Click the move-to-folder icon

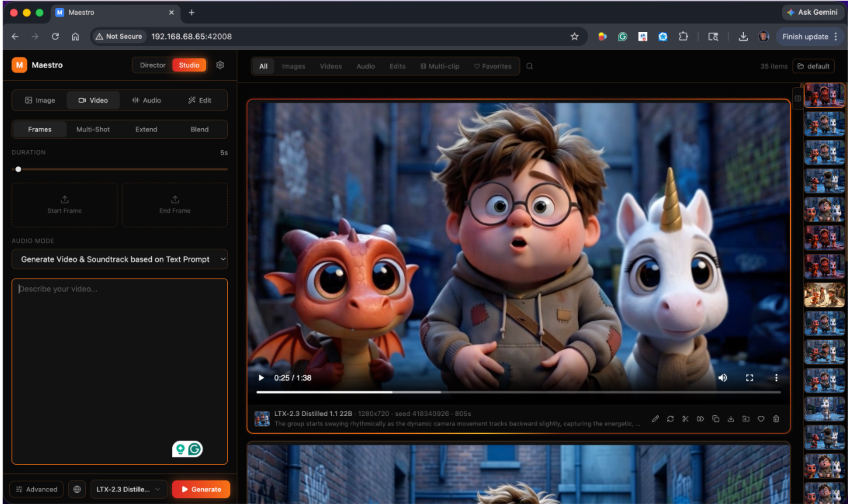(746, 419)
